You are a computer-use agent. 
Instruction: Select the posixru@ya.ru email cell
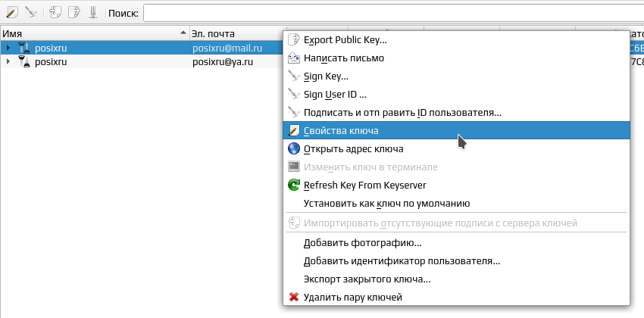point(223,62)
